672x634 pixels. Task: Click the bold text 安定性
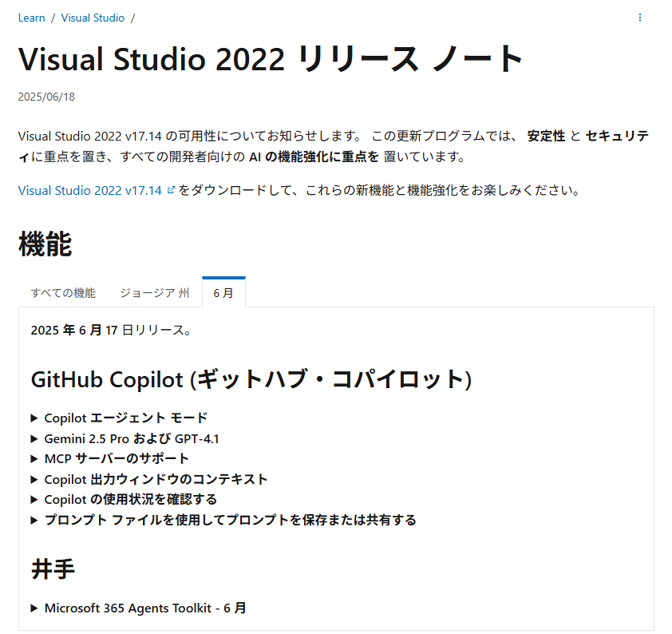(x=546, y=136)
